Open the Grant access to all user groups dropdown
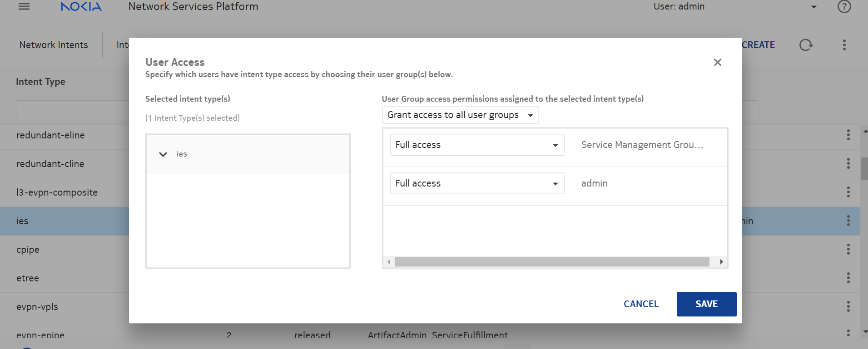The height and width of the screenshot is (349, 868). click(x=460, y=115)
